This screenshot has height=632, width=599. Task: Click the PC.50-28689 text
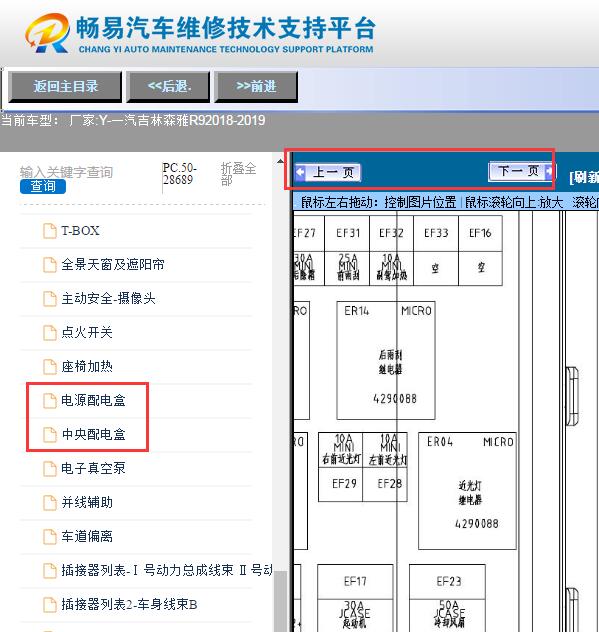click(179, 174)
